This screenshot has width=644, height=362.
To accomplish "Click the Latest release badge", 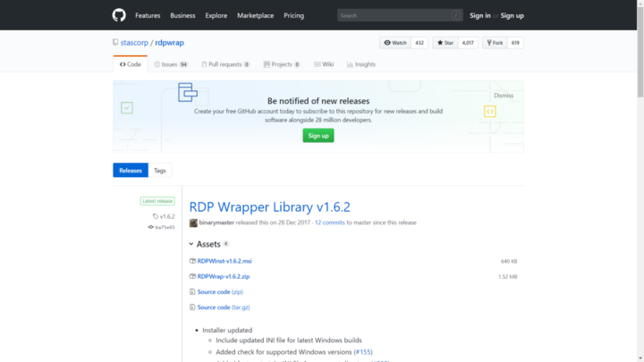I will [157, 201].
